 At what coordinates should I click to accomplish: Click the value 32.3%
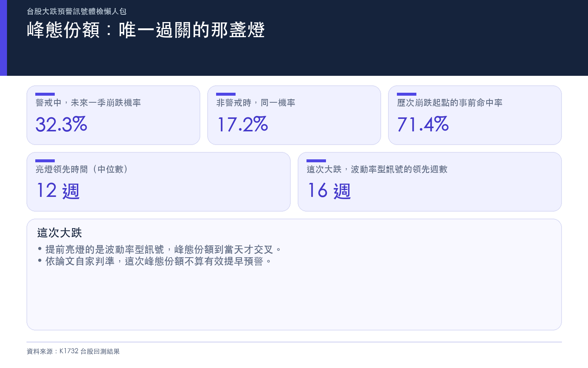point(61,124)
